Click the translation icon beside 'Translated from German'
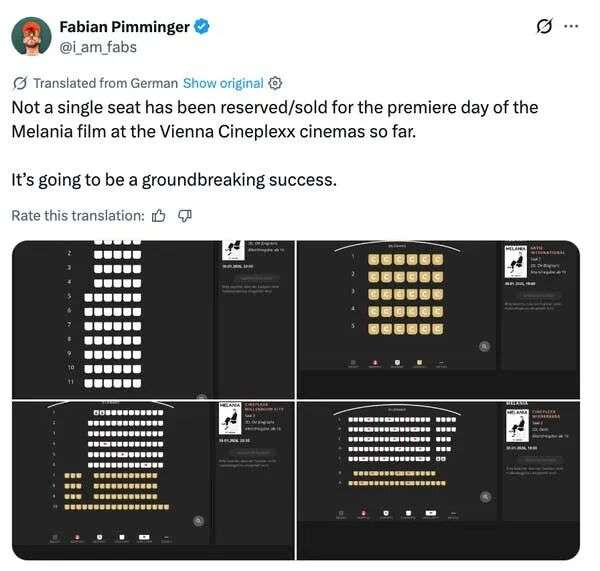 (x=20, y=83)
